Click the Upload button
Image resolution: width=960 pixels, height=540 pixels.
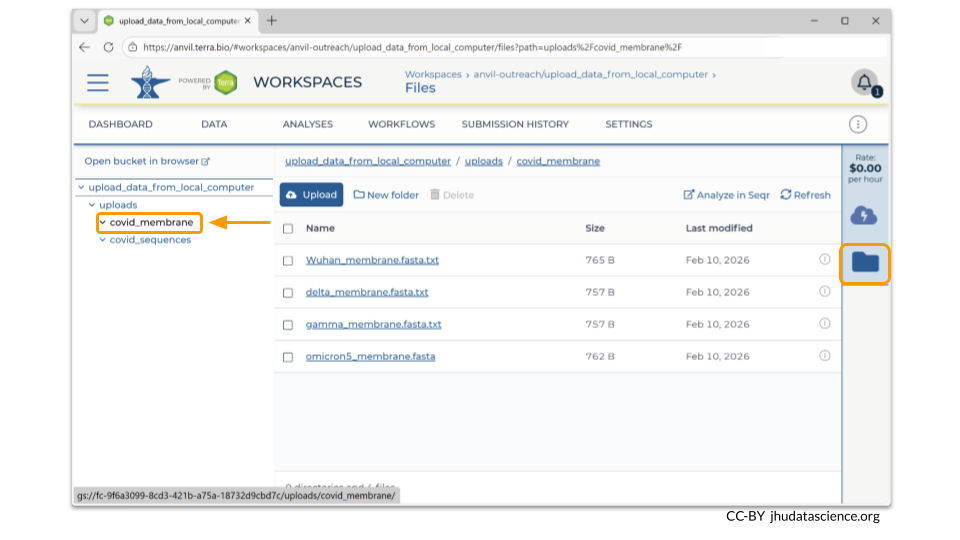(x=311, y=195)
